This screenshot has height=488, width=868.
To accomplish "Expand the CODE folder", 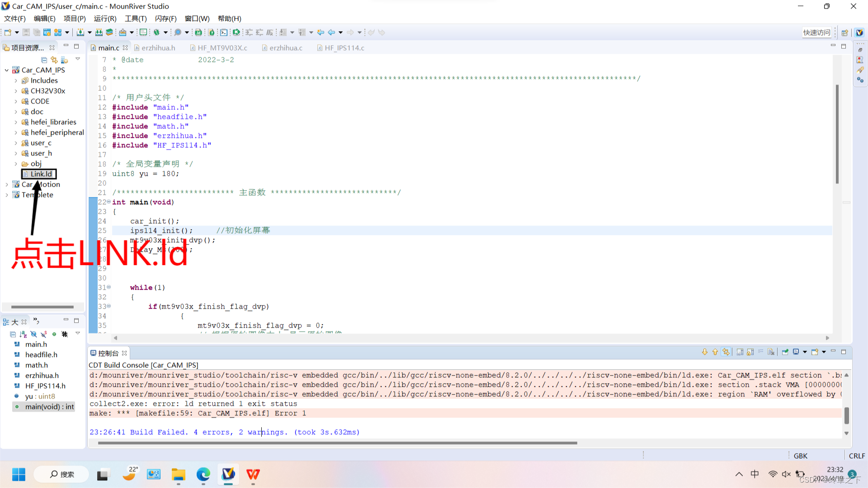I will 16,102.
